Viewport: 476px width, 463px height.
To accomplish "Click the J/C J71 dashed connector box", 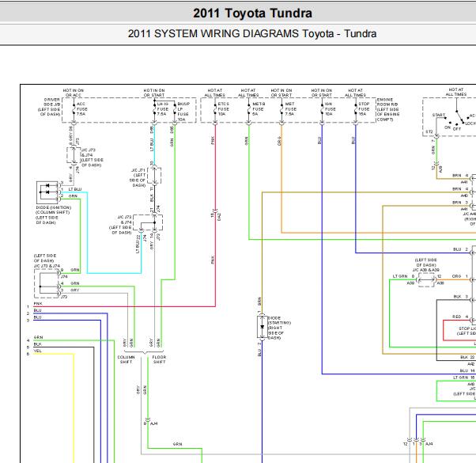I will click(154, 175).
